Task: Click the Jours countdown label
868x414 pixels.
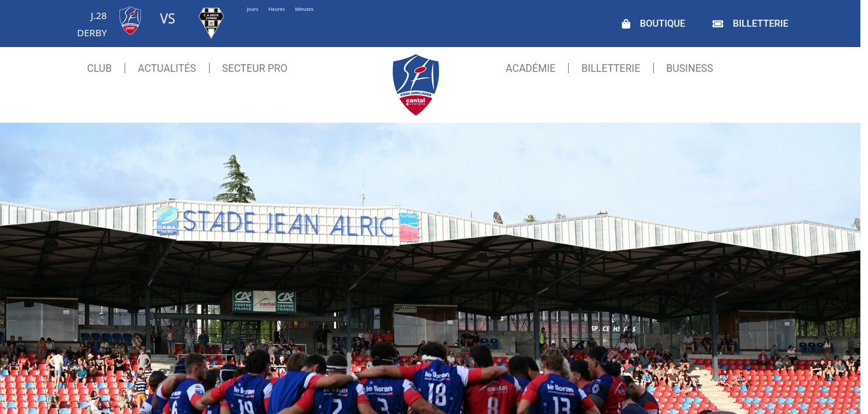Action: 252,9
